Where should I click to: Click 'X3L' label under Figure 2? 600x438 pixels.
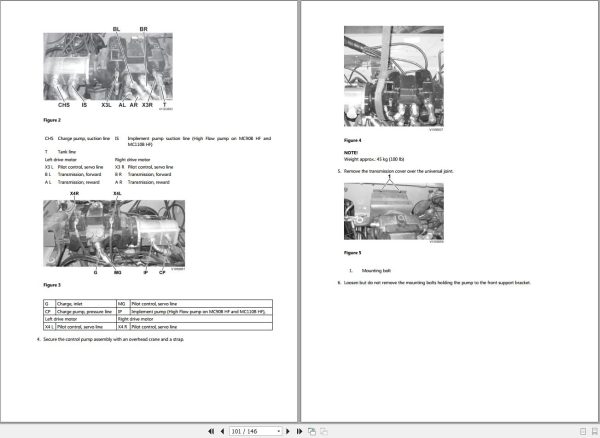coord(106,105)
